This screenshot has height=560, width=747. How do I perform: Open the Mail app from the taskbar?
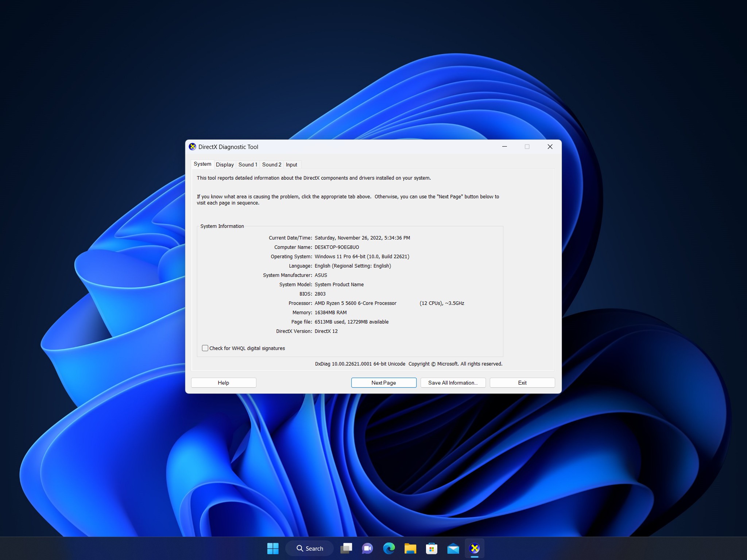pos(453,548)
